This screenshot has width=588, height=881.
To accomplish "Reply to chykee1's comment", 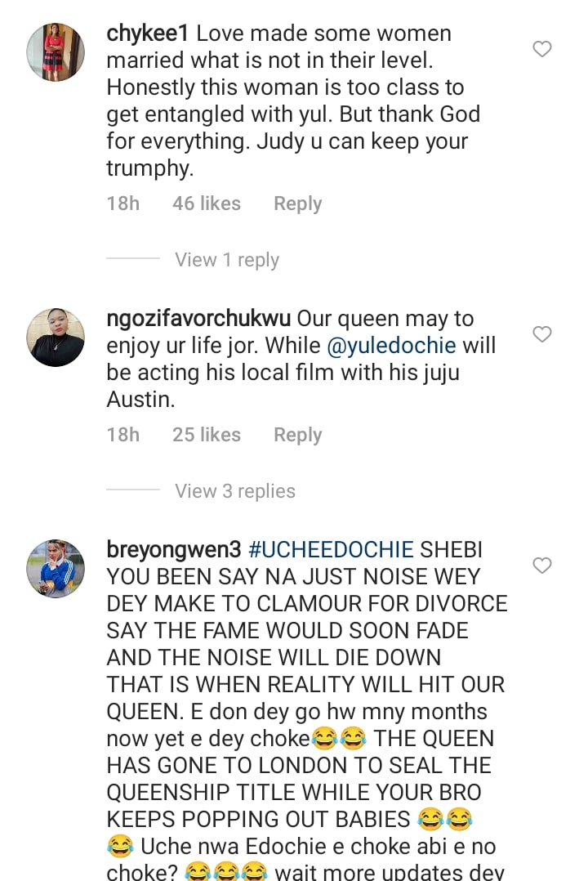I will point(297,203).
